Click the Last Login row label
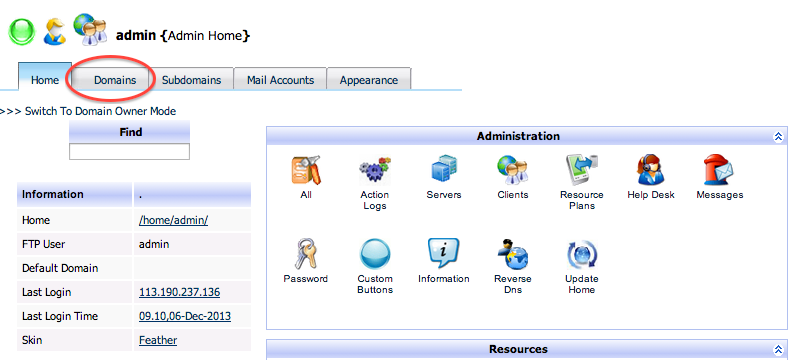 [x=47, y=293]
